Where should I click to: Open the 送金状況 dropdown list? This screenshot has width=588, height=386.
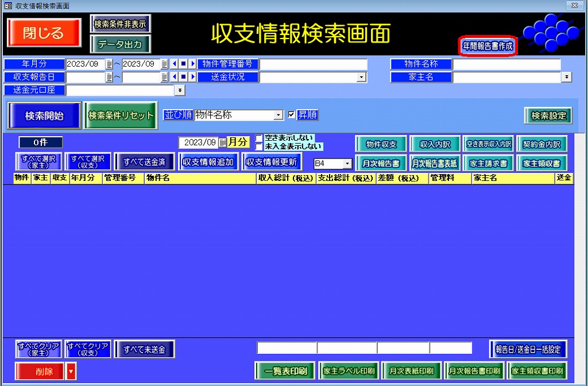click(361, 77)
